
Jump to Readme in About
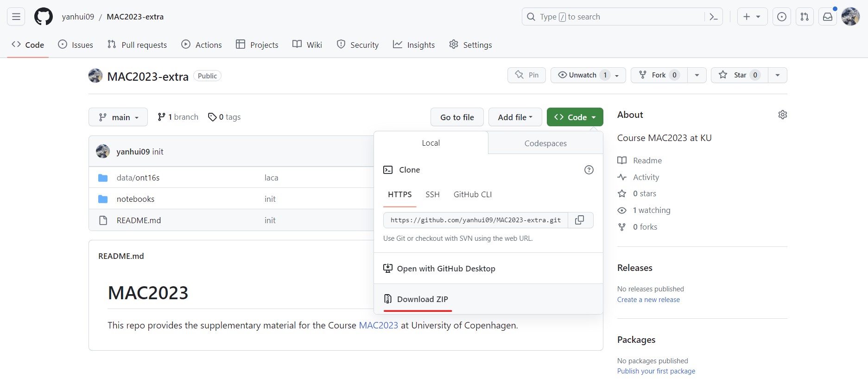coord(640,161)
